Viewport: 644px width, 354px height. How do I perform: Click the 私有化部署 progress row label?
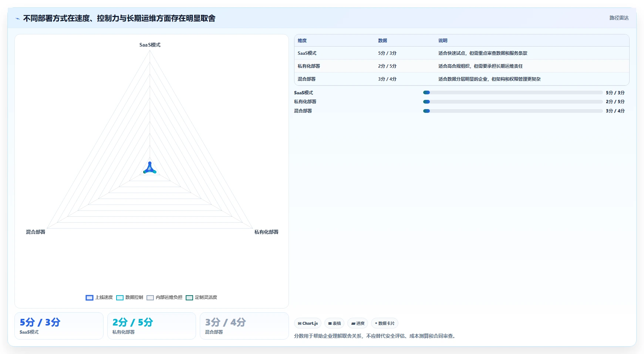pyautogui.click(x=305, y=102)
